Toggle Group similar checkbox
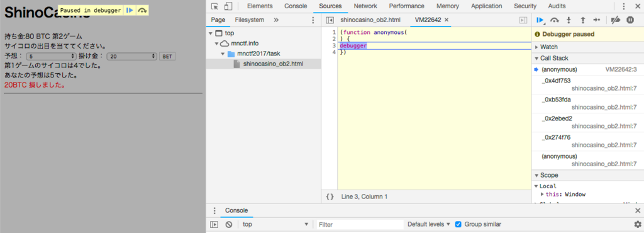Screen dimensions: 644x233 [x=458, y=224]
